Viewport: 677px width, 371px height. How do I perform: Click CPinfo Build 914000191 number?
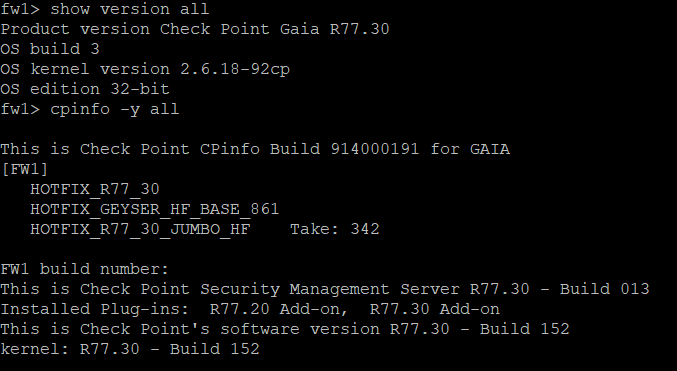coord(375,149)
